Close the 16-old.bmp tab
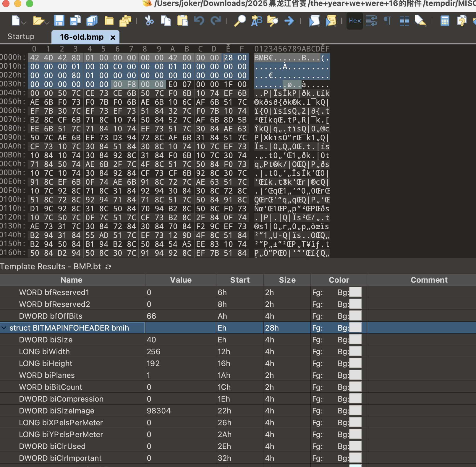The height and width of the screenshot is (467, 476). (113, 37)
